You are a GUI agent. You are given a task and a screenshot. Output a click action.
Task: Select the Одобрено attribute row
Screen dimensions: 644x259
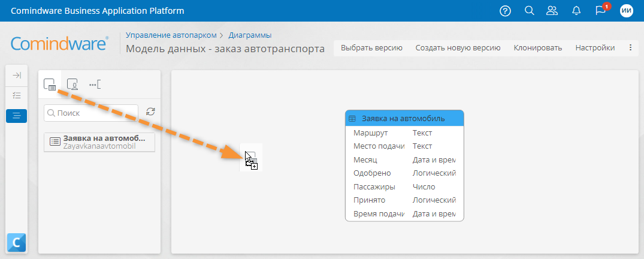pyautogui.click(x=404, y=173)
